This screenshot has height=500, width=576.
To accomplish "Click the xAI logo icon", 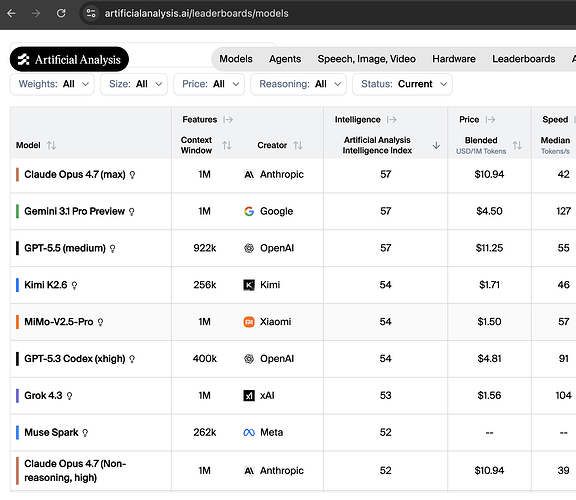I will (249, 396).
